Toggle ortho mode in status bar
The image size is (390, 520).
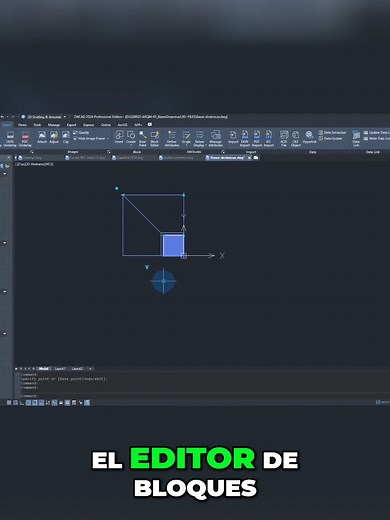point(22,403)
